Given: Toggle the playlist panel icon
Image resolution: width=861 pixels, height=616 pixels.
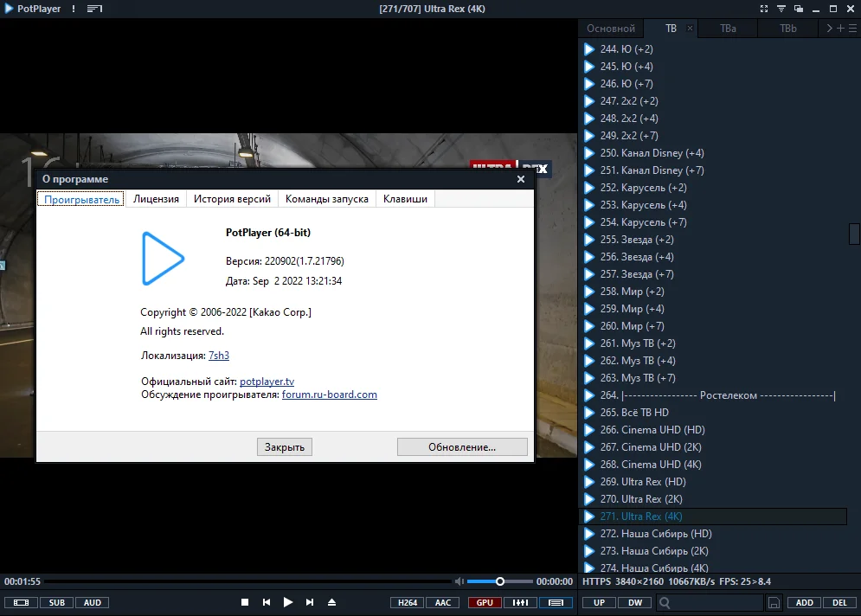Looking at the screenshot, I should tap(556, 603).
